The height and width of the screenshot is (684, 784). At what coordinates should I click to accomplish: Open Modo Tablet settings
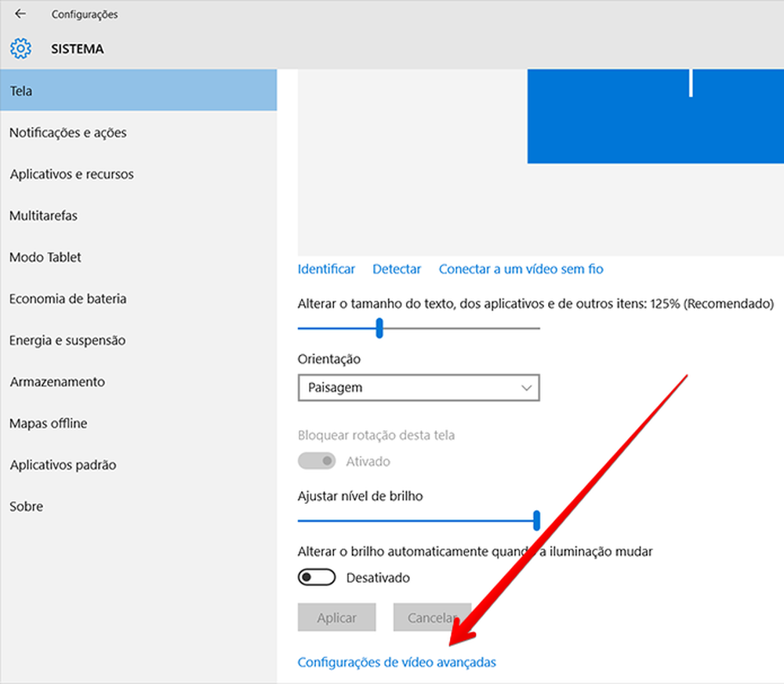[x=45, y=257]
